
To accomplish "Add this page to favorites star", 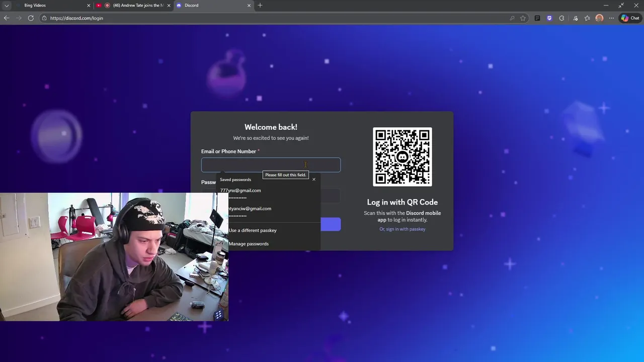I will [523, 18].
